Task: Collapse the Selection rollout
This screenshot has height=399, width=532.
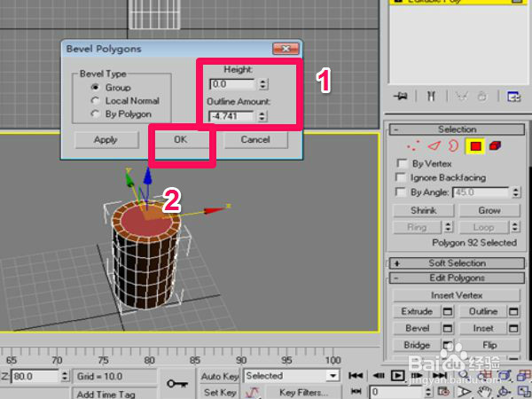Action: pyautogui.click(x=457, y=129)
